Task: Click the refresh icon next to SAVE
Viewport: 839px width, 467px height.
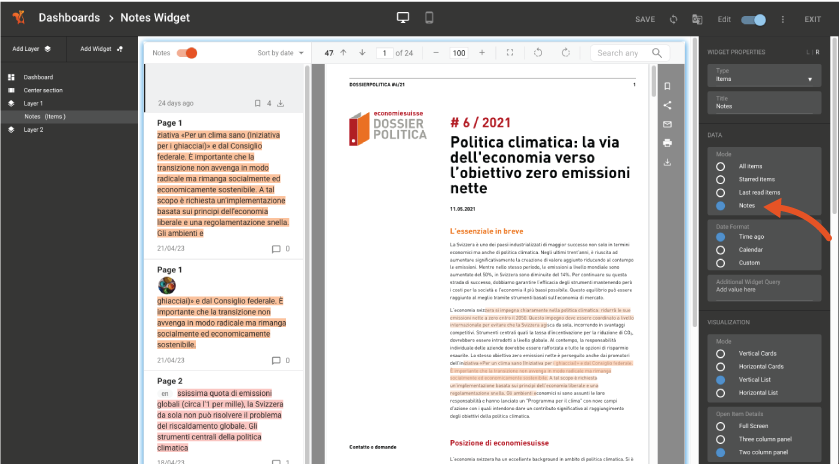Action: [673, 19]
